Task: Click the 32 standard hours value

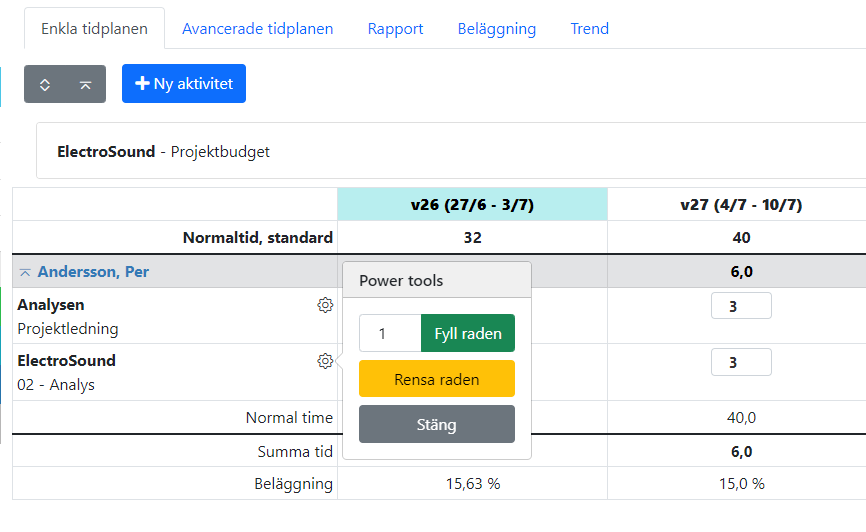Action: pyautogui.click(x=473, y=238)
